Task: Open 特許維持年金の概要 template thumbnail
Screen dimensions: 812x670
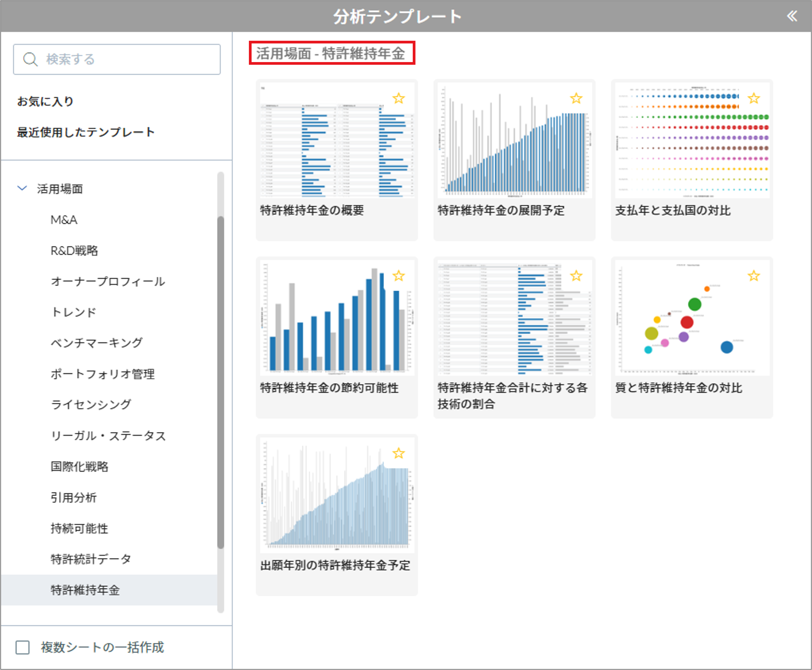Action: click(x=337, y=140)
